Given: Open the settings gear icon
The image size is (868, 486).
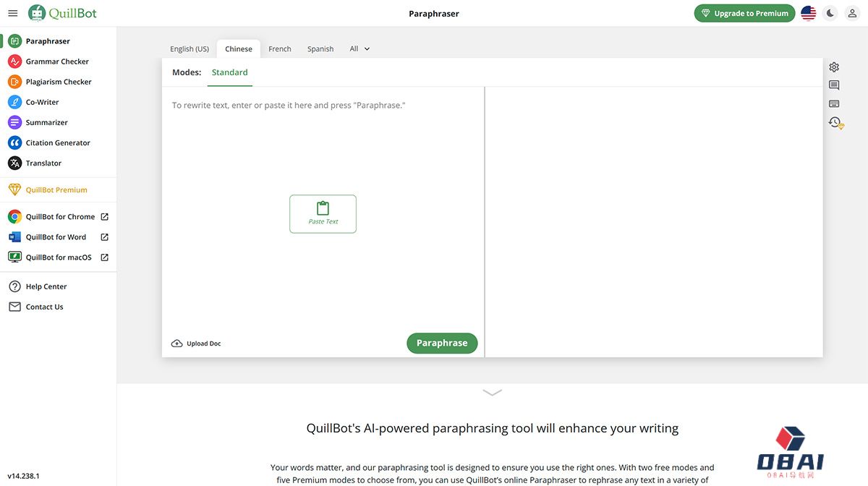Looking at the screenshot, I should [834, 67].
